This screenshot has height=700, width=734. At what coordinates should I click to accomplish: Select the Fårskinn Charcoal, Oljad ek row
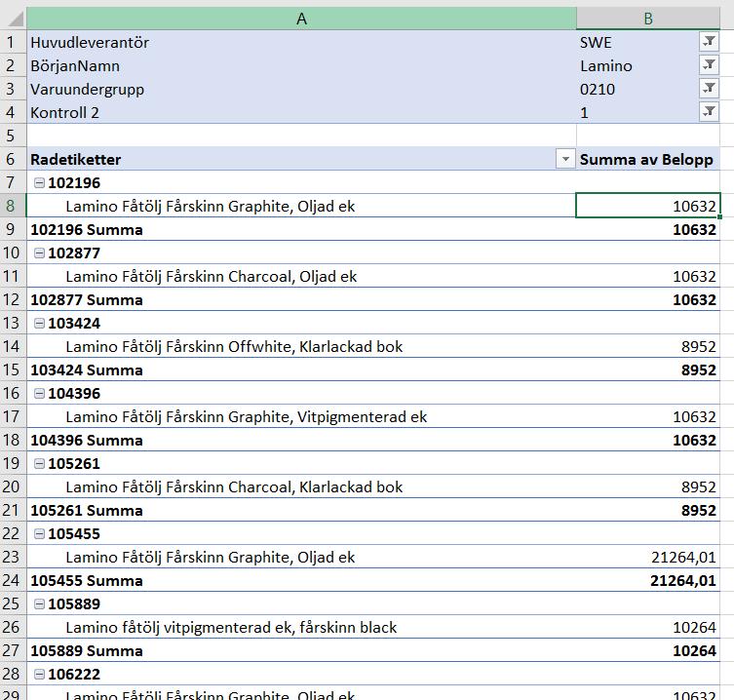(x=301, y=276)
